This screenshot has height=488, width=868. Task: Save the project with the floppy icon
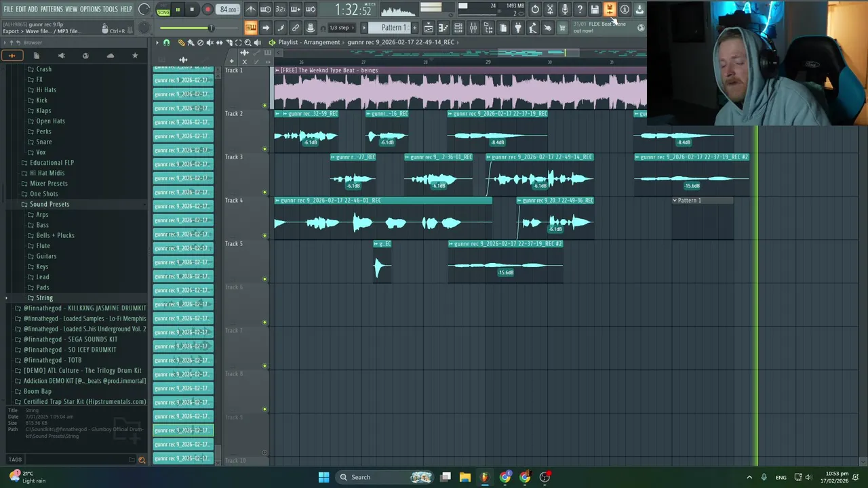pos(595,9)
